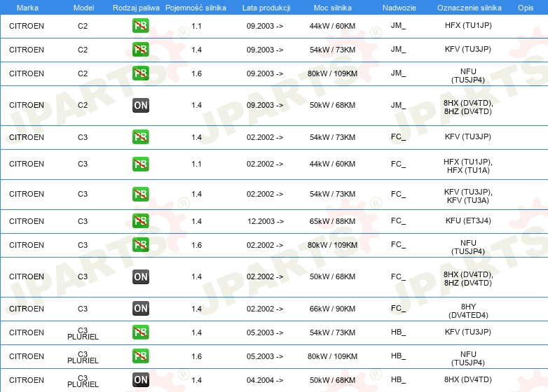Select the C3 PLURIEL model in the 1.6 row
The width and height of the screenshot is (548, 392).
pos(83,357)
